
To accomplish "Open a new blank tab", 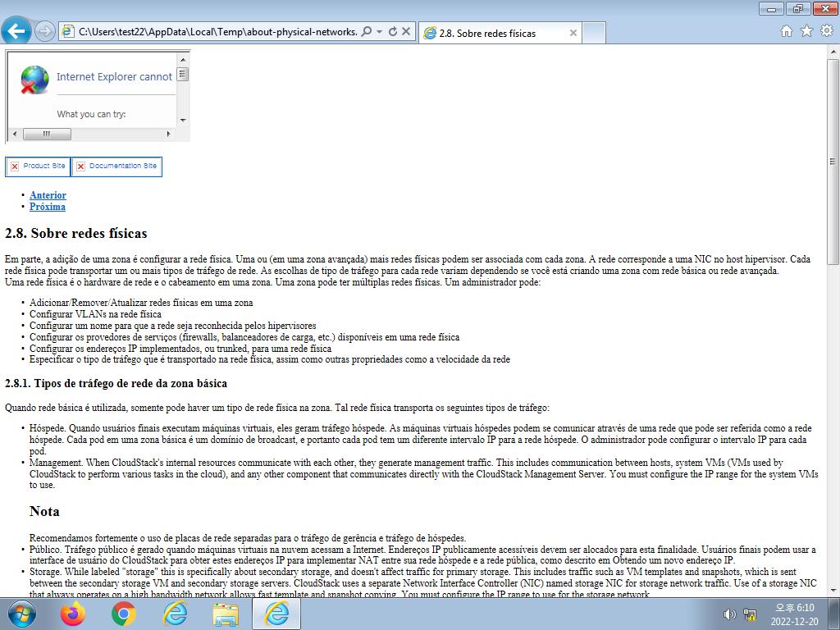I will pyautogui.click(x=594, y=33).
